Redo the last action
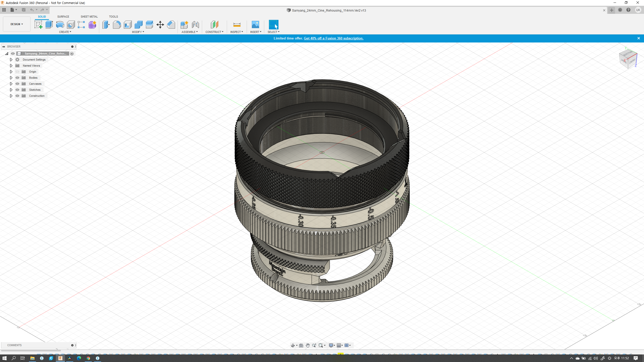 click(42, 10)
